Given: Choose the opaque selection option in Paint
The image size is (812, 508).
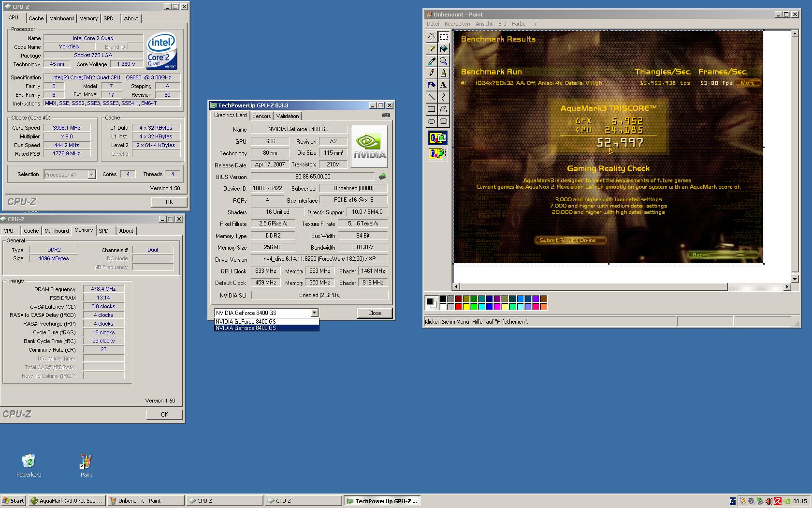Looking at the screenshot, I should click(437, 138).
